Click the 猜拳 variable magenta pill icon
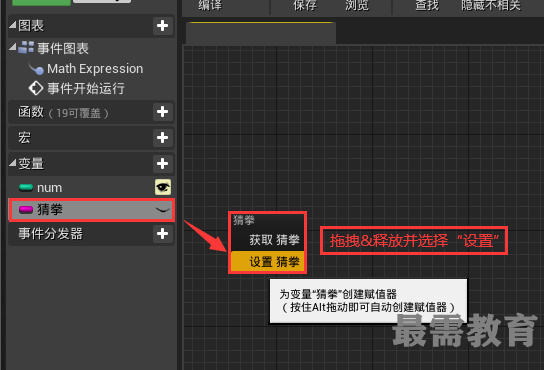Screen dimensions: 544x370 tap(26, 210)
